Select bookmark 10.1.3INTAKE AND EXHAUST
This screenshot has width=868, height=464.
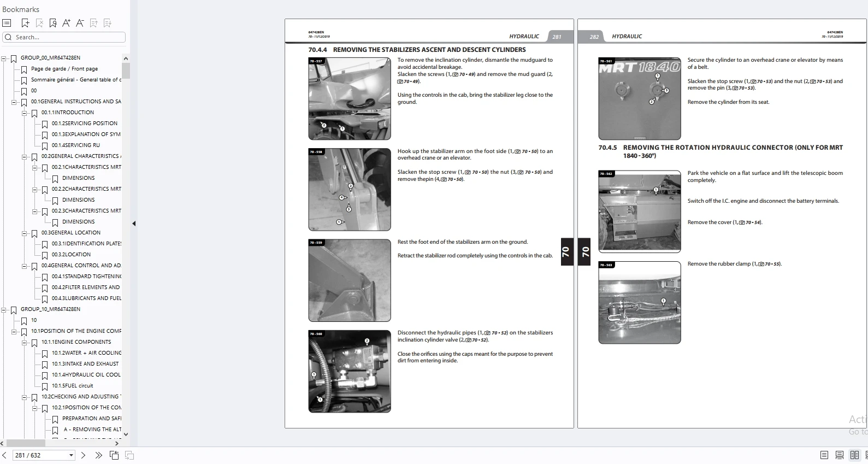pos(85,364)
